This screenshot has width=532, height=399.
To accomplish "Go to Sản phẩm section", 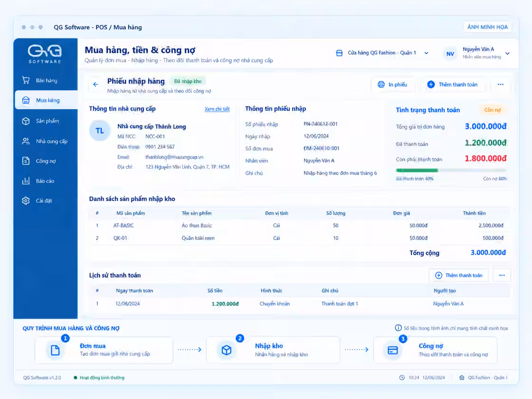I will click(46, 121).
